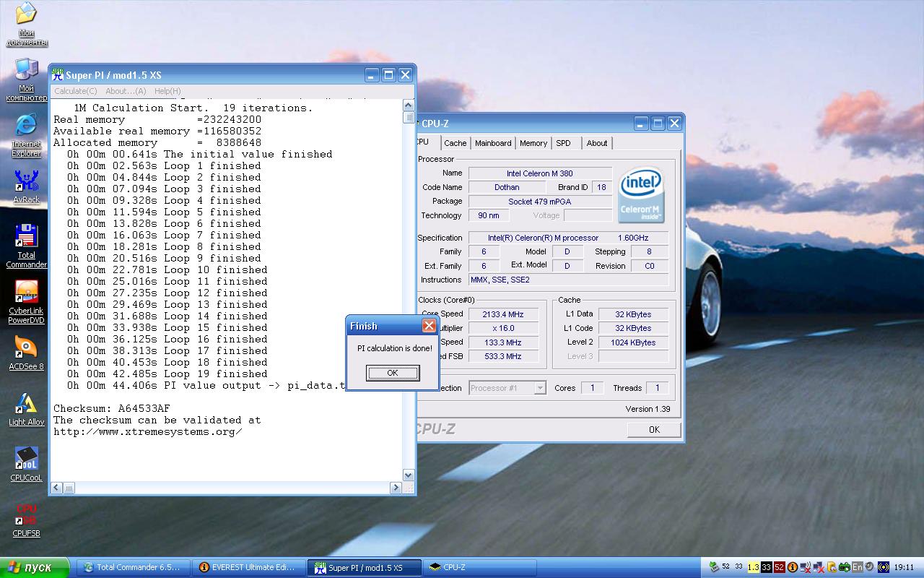This screenshot has height=578, width=924.
Task: Click the Loop 19 finished line
Action: [x=167, y=374]
